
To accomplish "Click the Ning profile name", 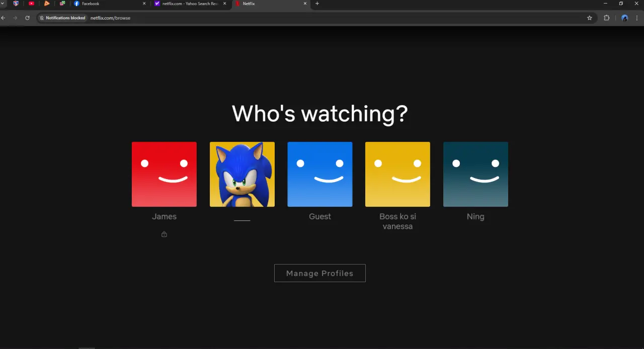I will click(475, 217).
